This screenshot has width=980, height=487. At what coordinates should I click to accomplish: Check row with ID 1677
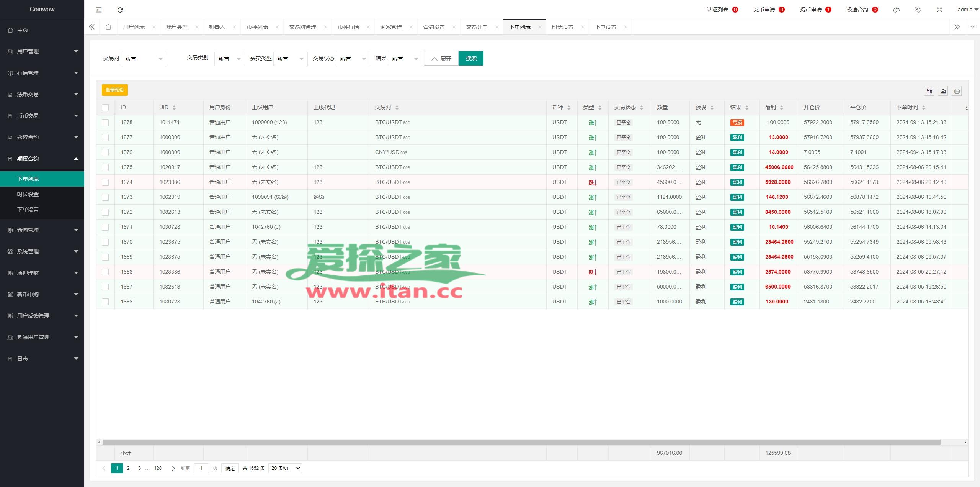coord(105,138)
